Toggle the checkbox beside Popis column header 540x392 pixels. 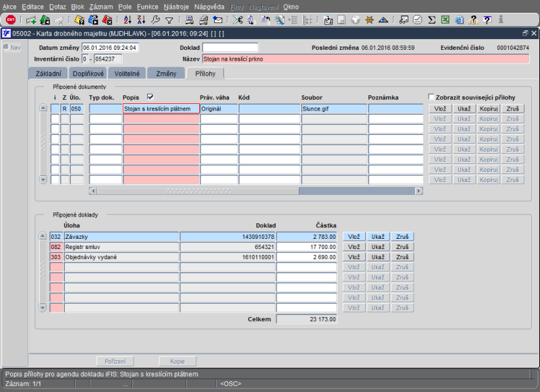[x=150, y=97]
